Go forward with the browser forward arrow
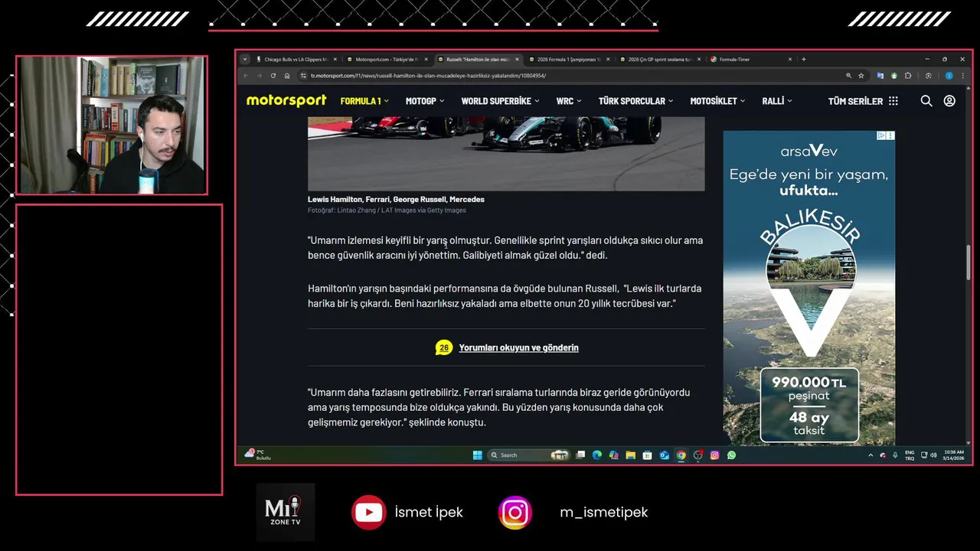This screenshot has width=980, height=551. 259,76
